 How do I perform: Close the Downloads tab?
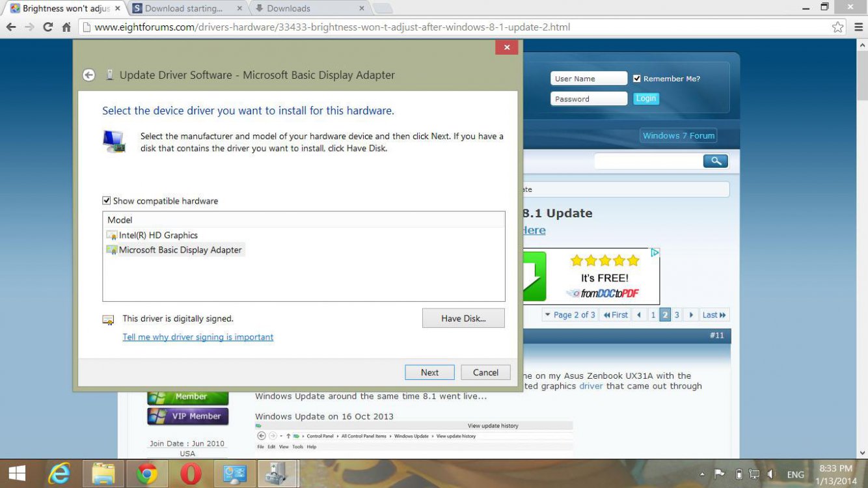[x=362, y=8]
